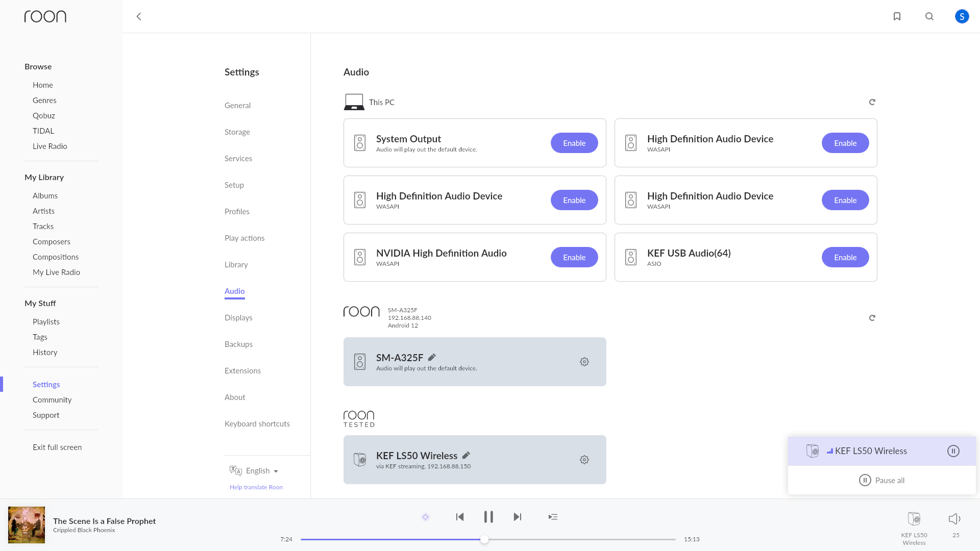Go back with the left arrow icon
The height and width of the screenshot is (551, 980).
pos(138,16)
